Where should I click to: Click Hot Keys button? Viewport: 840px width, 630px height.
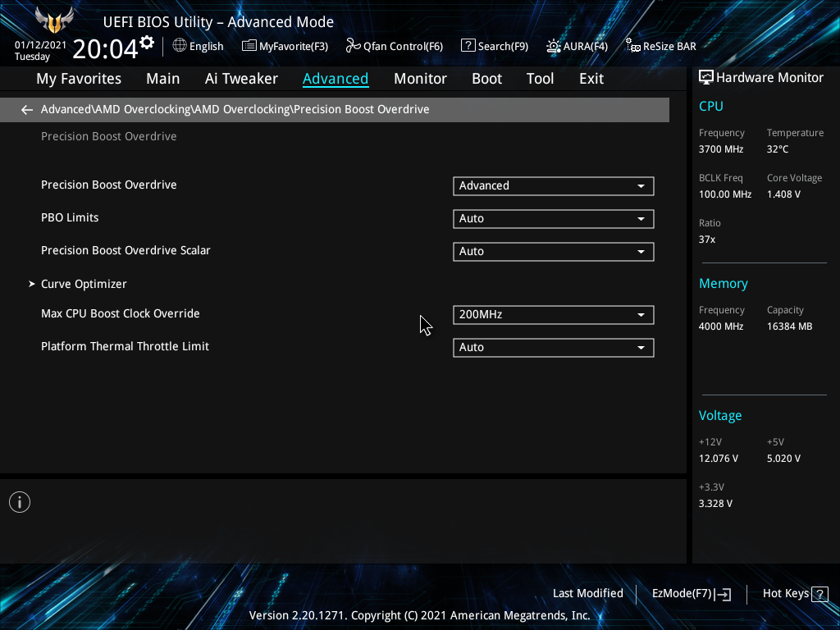tap(795, 594)
